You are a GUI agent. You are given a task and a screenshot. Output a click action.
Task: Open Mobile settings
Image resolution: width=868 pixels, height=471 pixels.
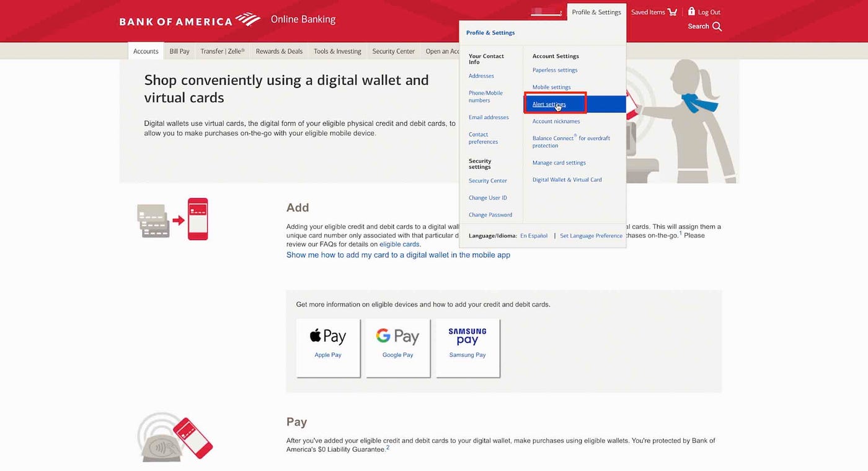coord(552,87)
